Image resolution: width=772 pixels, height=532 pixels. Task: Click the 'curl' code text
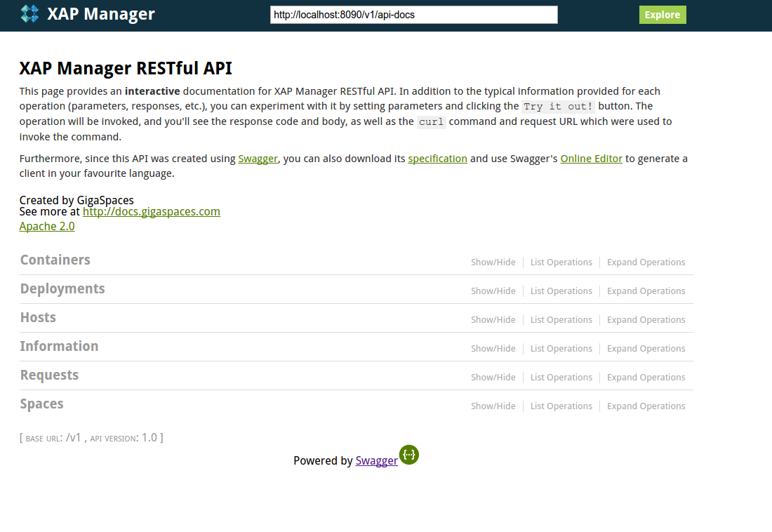coord(432,121)
